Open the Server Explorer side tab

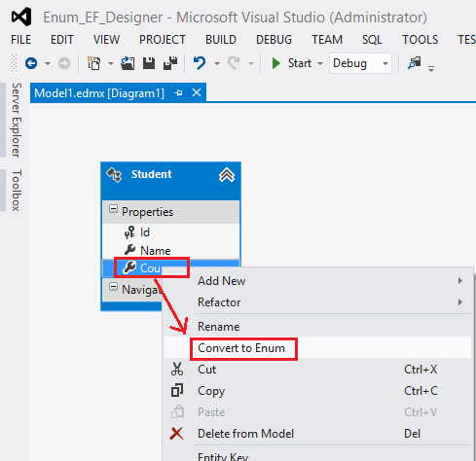pyautogui.click(x=17, y=120)
